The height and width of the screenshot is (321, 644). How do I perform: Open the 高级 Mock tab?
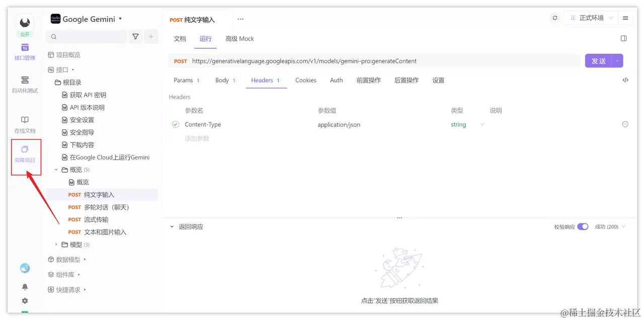[239, 38]
